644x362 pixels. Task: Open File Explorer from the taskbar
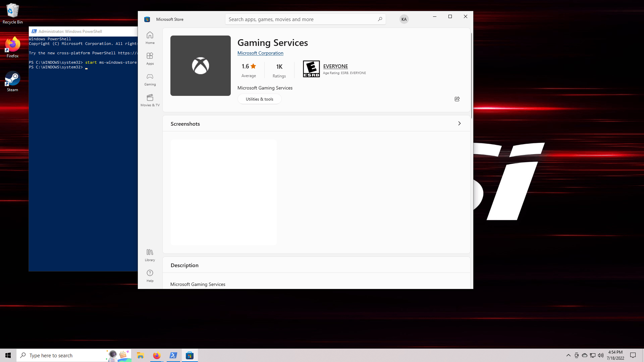pos(140,355)
